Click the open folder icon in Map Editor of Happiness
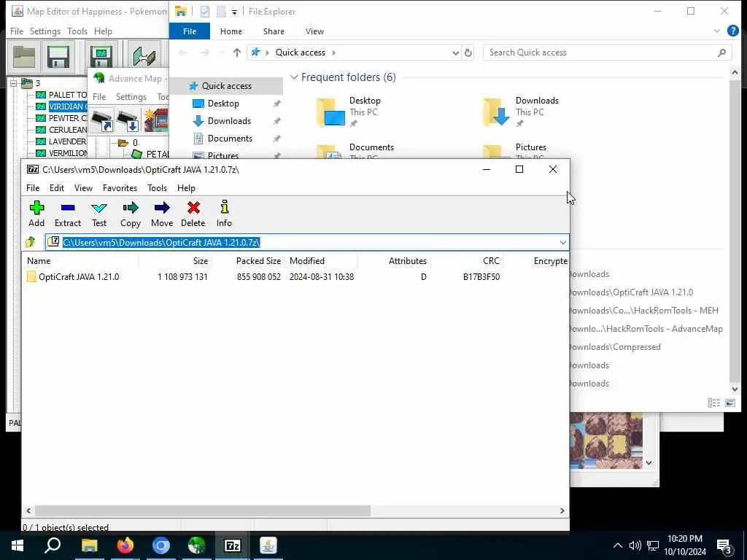747x560 pixels. (24, 57)
